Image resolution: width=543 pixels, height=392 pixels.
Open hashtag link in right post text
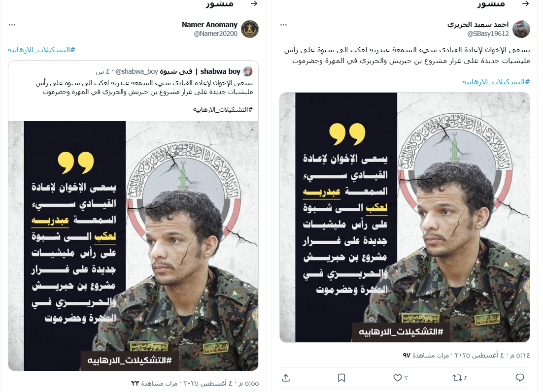click(x=496, y=82)
